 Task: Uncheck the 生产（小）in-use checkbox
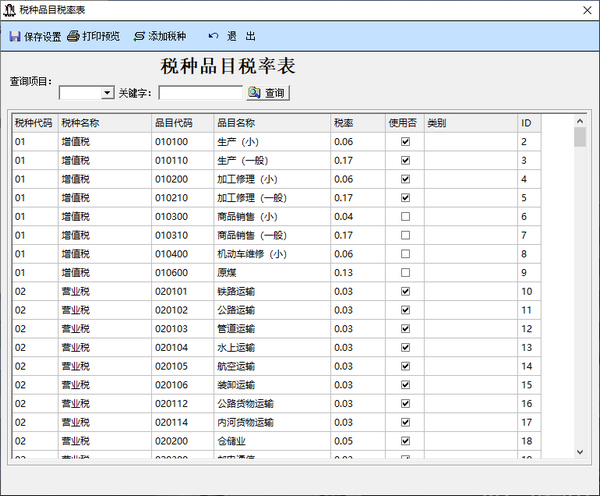pyautogui.click(x=405, y=142)
